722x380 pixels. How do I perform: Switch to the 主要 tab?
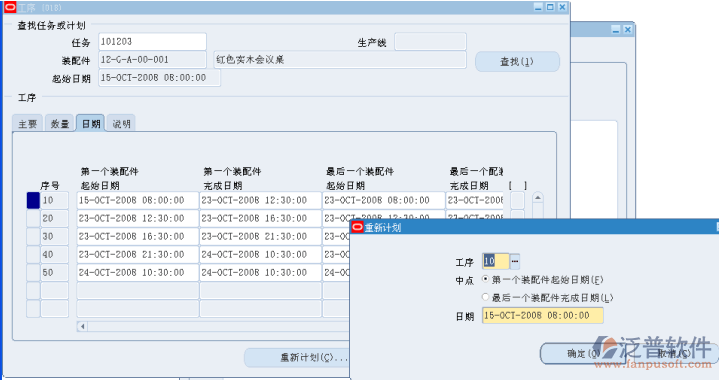27,123
